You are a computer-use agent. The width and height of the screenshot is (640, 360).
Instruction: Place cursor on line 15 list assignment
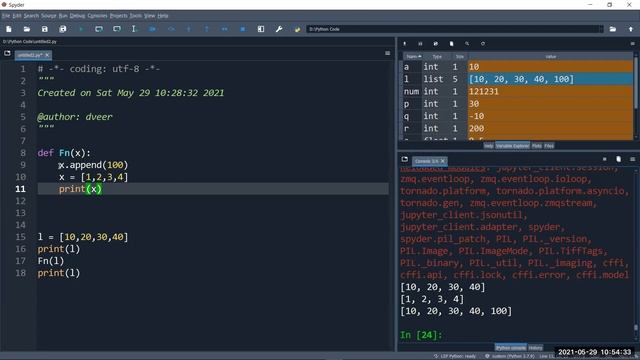click(x=83, y=237)
